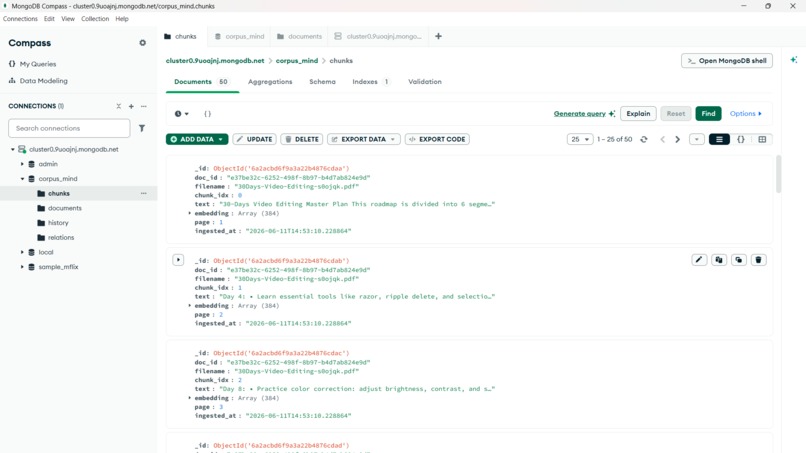Open the Connections menu

click(20, 19)
